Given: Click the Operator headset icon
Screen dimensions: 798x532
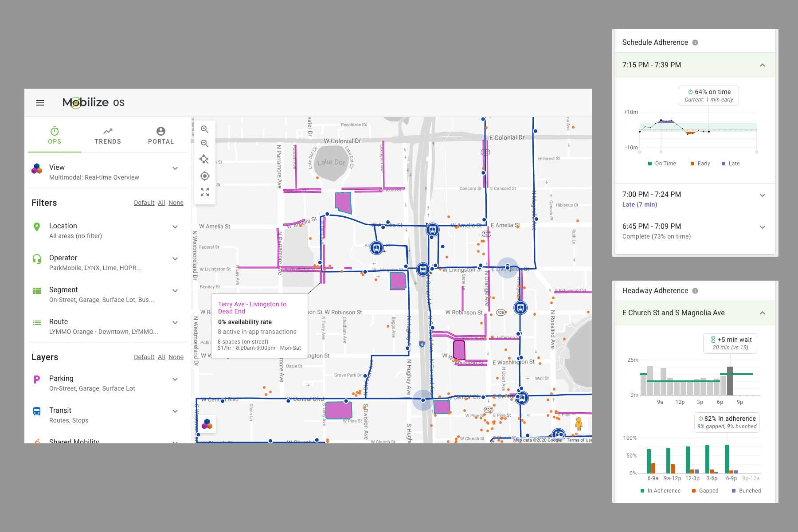Looking at the screenshot, I should pos(37,259).
